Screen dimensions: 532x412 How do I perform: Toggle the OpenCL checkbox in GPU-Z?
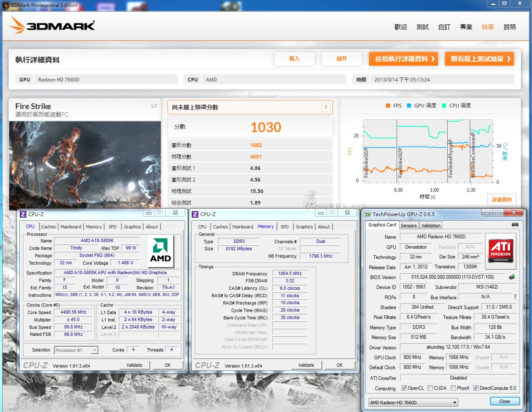(404, 388)
